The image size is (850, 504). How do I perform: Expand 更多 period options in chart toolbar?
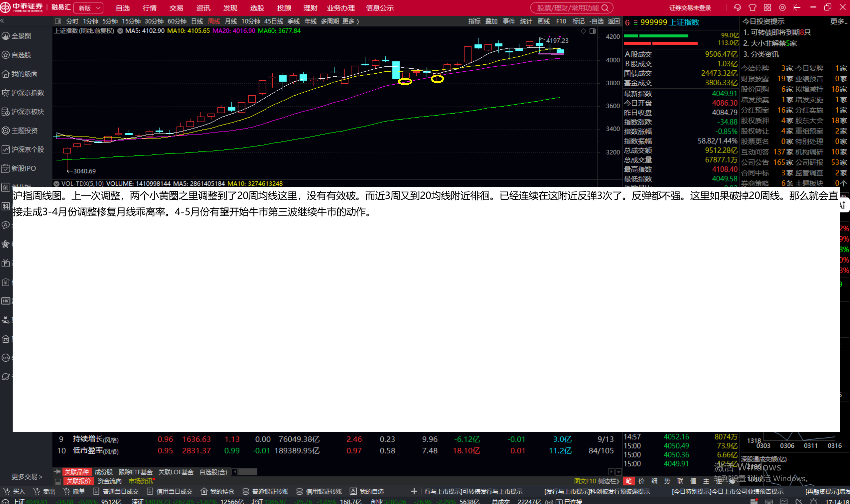click(351, 21)
